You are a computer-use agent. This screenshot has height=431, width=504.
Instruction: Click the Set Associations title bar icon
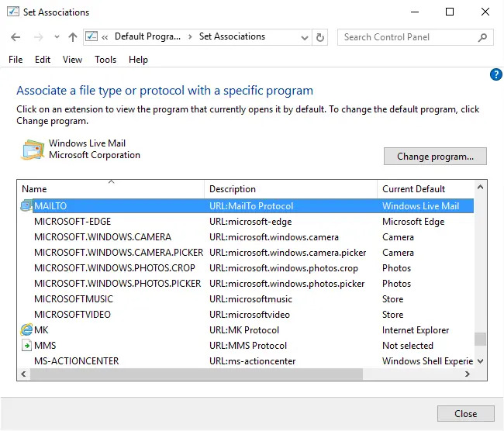coord(13,12)
